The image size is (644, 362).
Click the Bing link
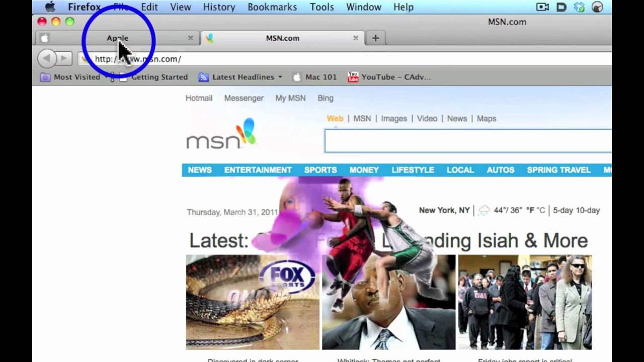click(x=326, y=98)
